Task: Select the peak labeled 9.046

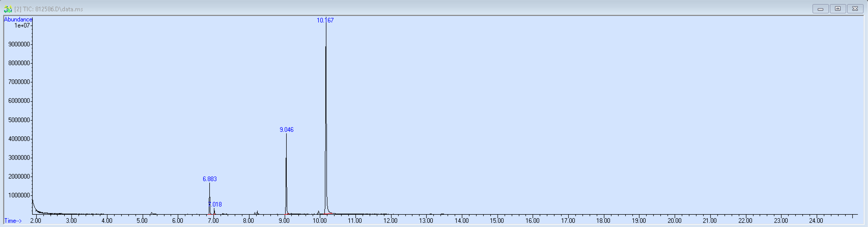Action: click(286, 130)
